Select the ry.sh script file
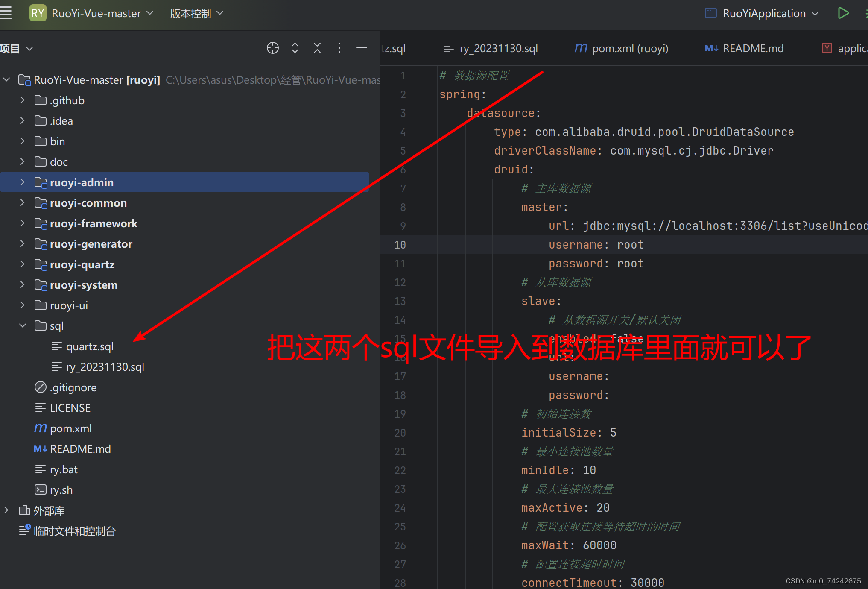Image resolution: width=868 pixels, height=589 pixels. coord(61,490)
